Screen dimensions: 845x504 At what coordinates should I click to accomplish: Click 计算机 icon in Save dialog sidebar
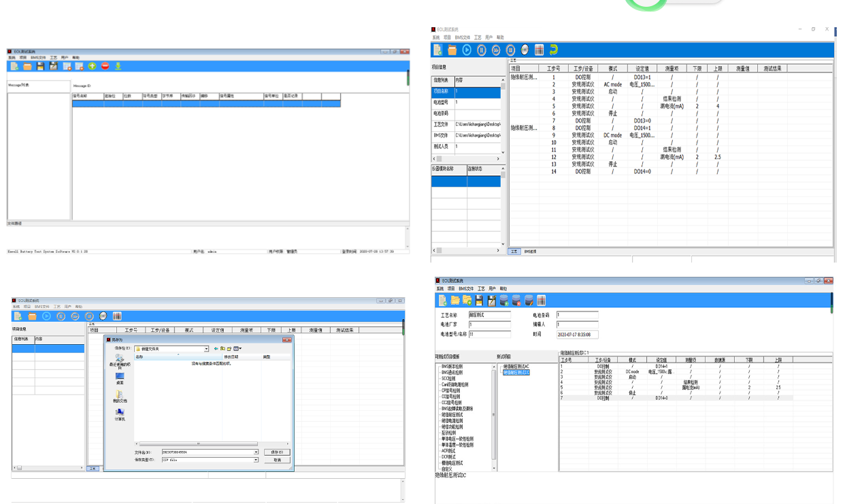(x=120, y=414)
